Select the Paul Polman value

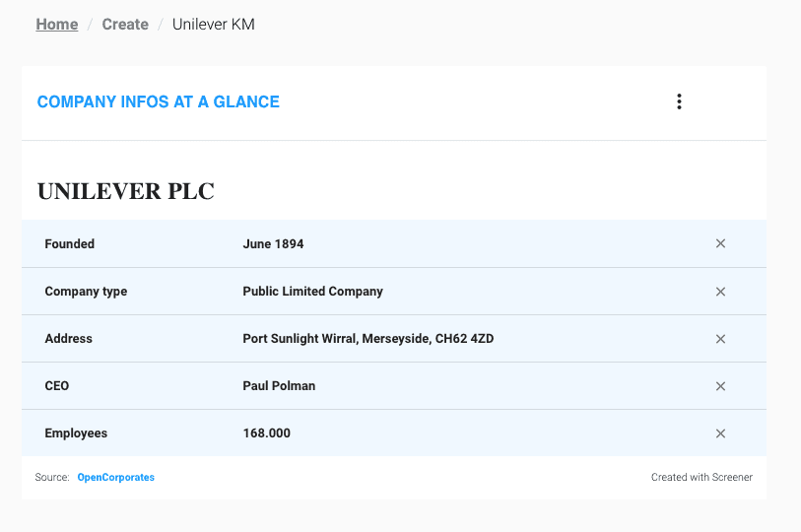(x=279, y=386)
